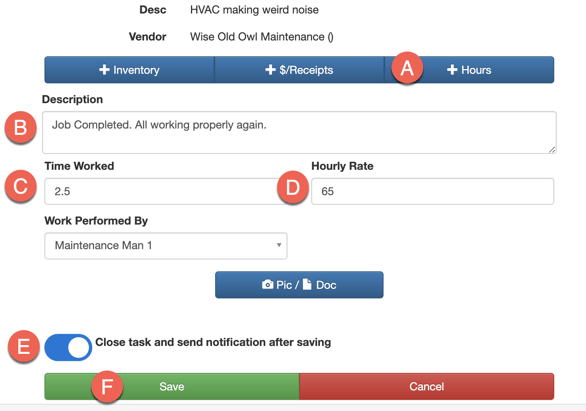Cancel the work order entry
The image size is (586, 411).
point(427,386)
